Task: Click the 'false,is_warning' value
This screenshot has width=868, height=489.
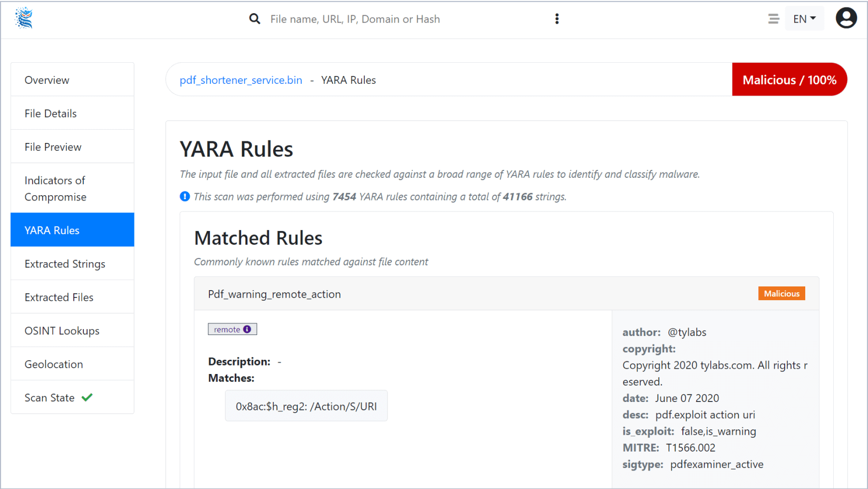Action: pos(718,432)
